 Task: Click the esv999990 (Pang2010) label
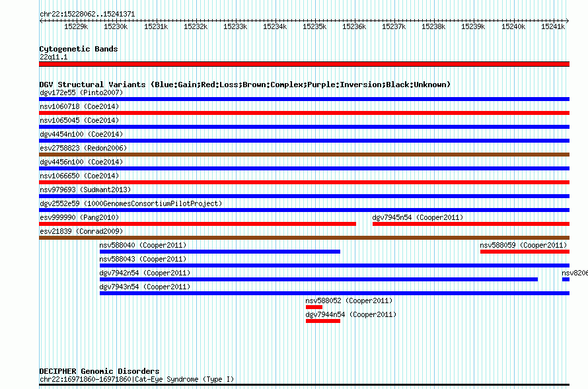click(x=79, y=218)
